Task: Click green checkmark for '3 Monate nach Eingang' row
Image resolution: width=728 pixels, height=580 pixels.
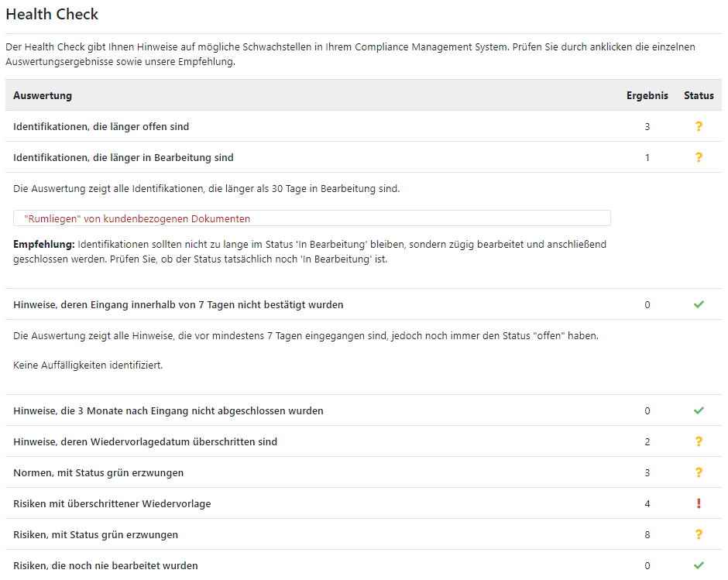Action: click(x=699, y=410)
